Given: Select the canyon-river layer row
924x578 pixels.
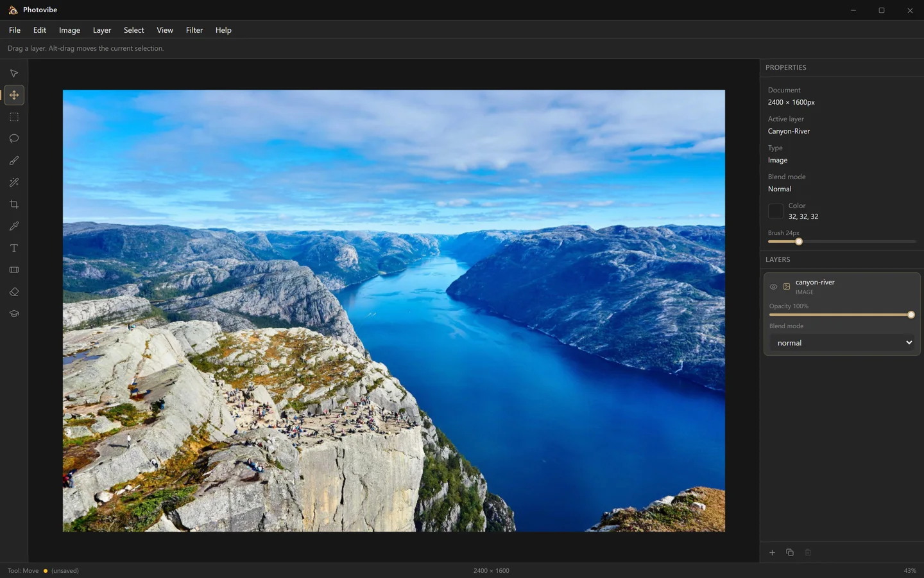Looking at the screenshot, I should 842,313.
